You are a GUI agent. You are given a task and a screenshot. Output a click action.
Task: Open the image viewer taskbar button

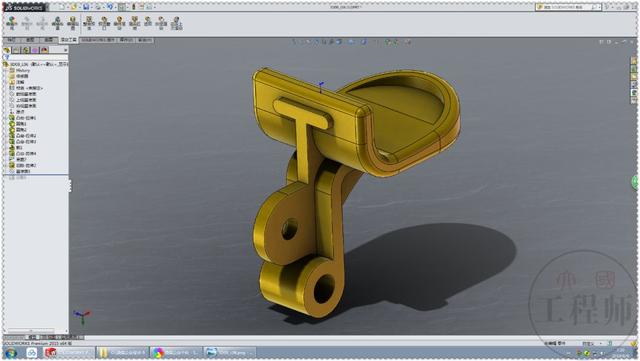click(230, 352)
